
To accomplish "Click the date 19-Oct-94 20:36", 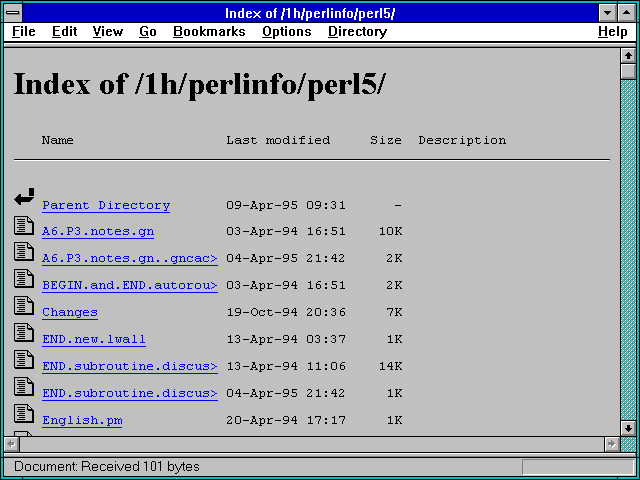I will (x=286, y=312).
